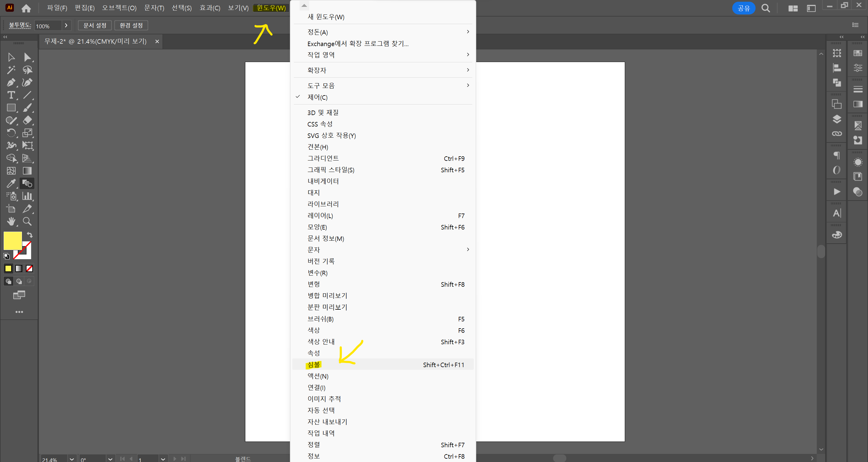This screenshot has width=868, height=462.
Task: Select the Rotate tool
Action: click(11, 133)
